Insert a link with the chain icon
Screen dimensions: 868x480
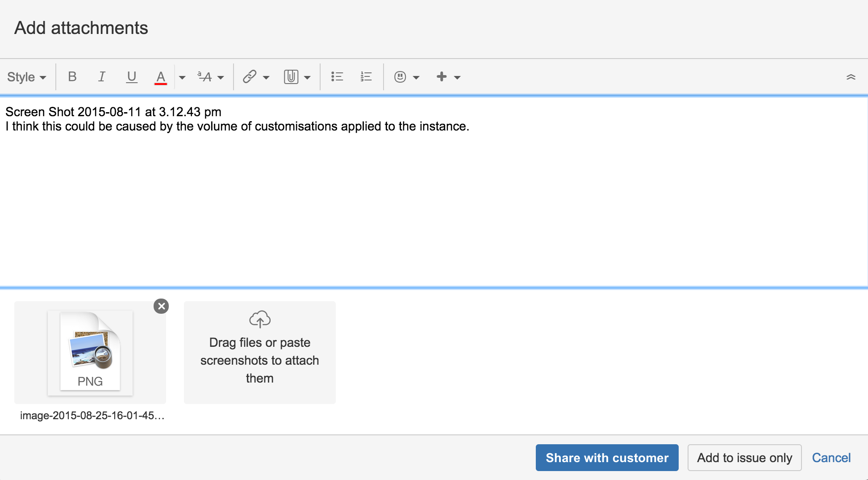[250, 77]
